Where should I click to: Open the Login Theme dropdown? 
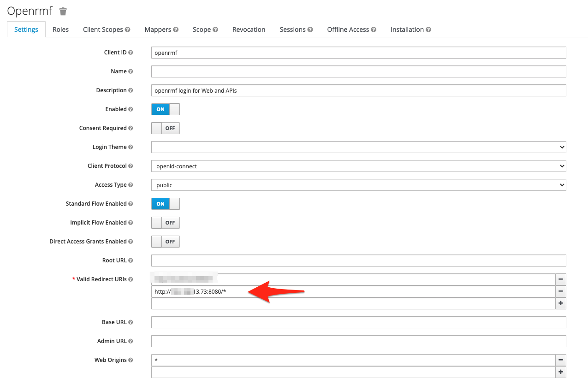point(359,147)
